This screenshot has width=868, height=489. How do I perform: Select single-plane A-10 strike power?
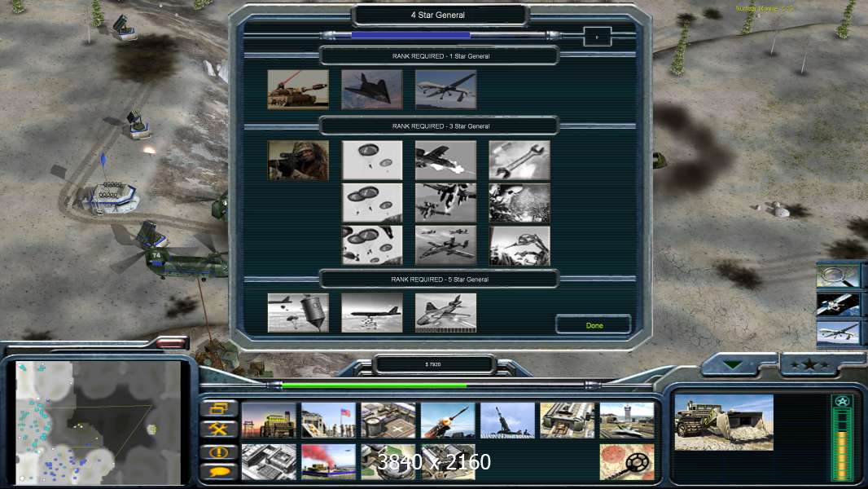[x=445, y=160]
